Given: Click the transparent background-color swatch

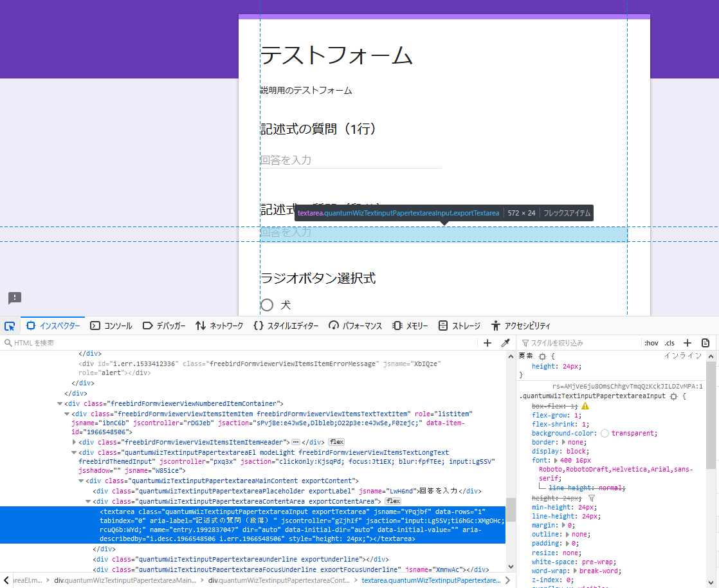Looking at the screenshot, I should pos(604,433).
